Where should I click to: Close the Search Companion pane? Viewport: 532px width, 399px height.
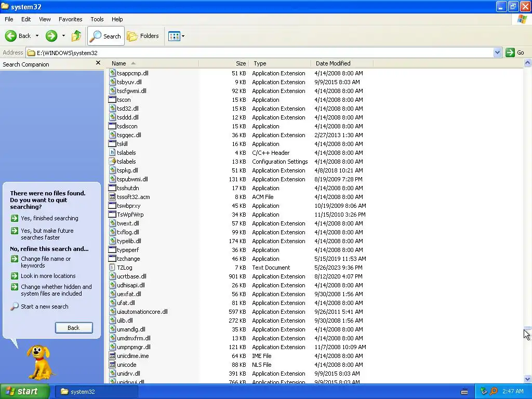(98, 63)
